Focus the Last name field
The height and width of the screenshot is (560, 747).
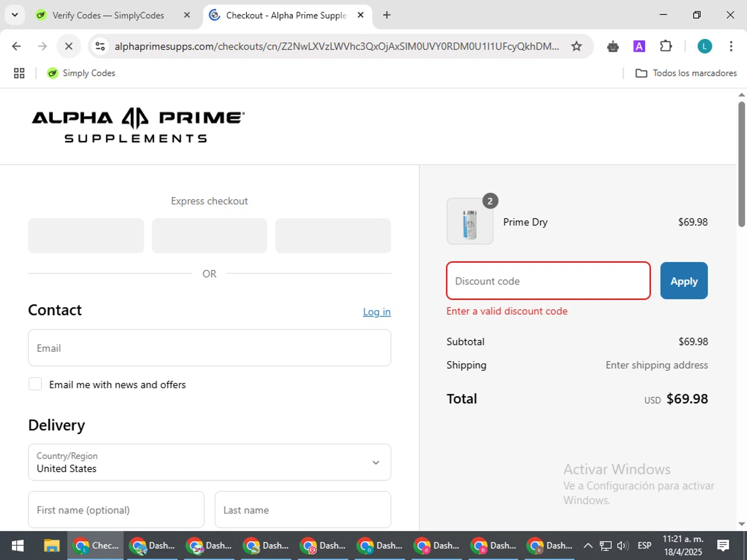coord(303,510)
